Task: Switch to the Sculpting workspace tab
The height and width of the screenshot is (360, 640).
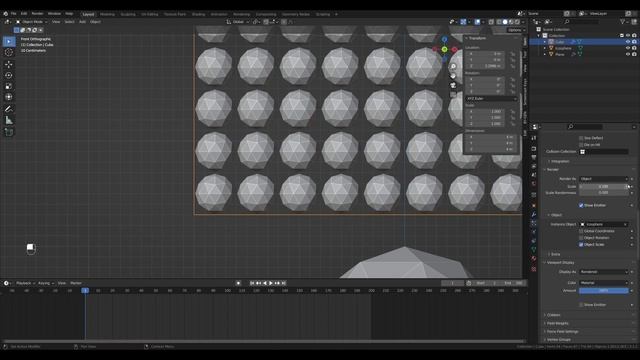Action: (x=128, y=14)
